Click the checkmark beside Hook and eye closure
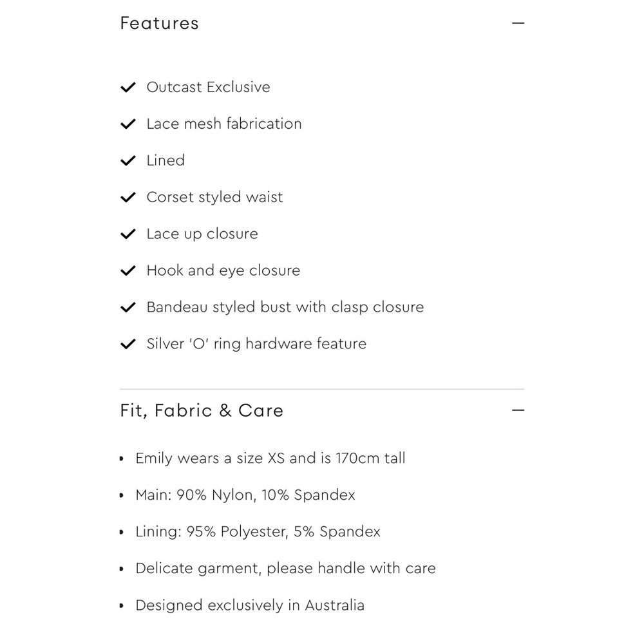This screenshot has width=644, height=644. pyautogui.click(x=128, y=270)
